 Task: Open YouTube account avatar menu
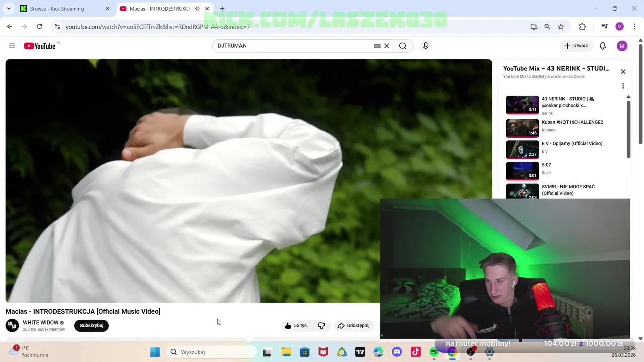(622, 46)
